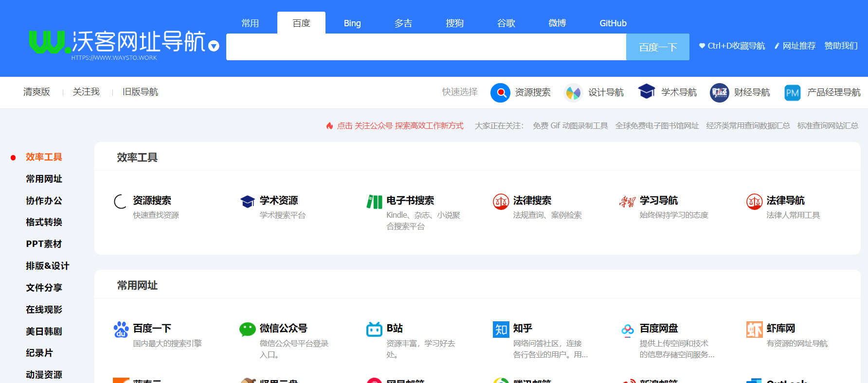Screen dimensions: 868x383
Task: Click the orange 虾库网 icon
Action: coord(755,330)
